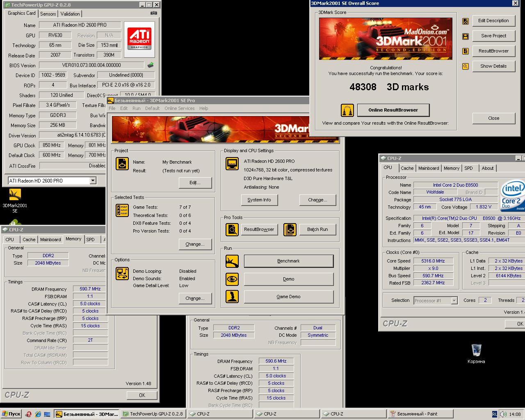The height and width of the screenshot is (420, 525).
Task: Open the Cache tab in left CPU-Z window
Action: (x=29, y=240)
